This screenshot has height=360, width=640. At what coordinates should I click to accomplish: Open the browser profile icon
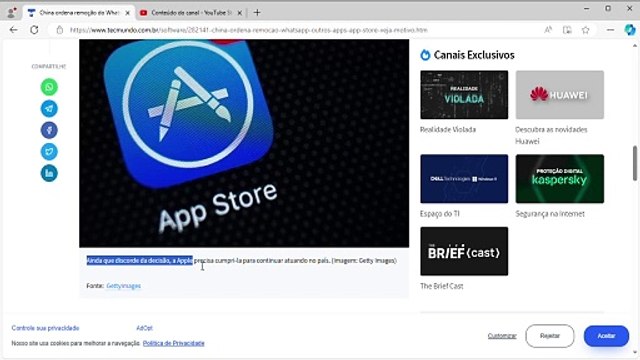point(12,13)
